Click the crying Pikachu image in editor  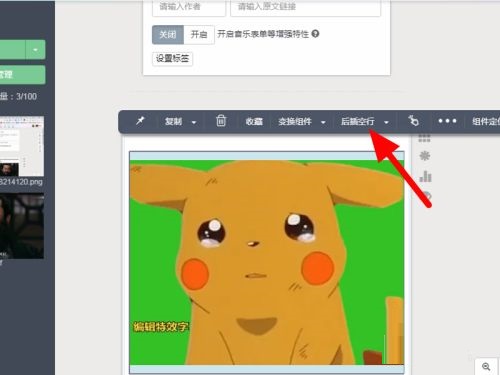267,262
